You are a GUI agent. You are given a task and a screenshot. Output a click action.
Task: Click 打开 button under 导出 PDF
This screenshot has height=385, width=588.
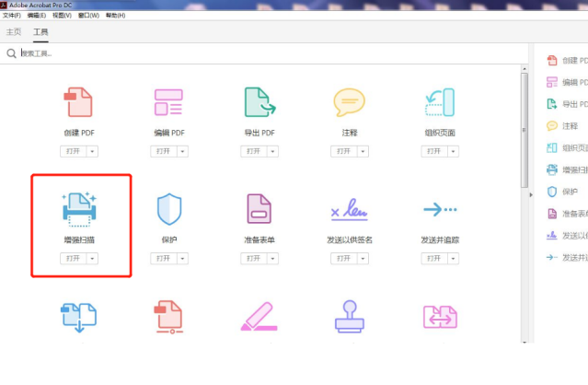[254, 151]
